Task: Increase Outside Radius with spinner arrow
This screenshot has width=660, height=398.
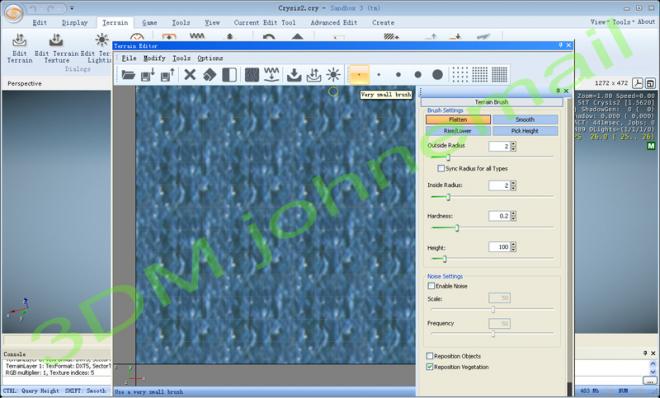Action: coord(513,144)
